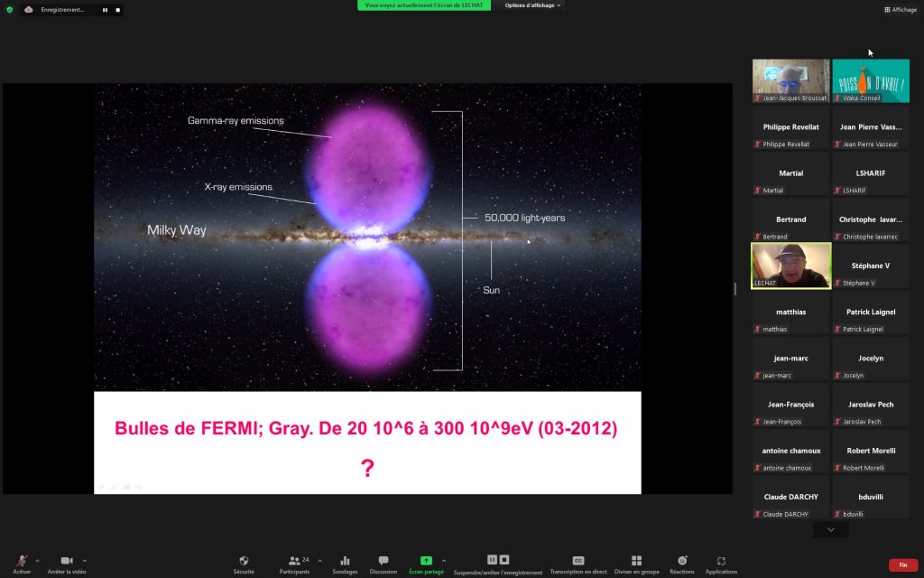Open the Participants panel

(295, 564)
